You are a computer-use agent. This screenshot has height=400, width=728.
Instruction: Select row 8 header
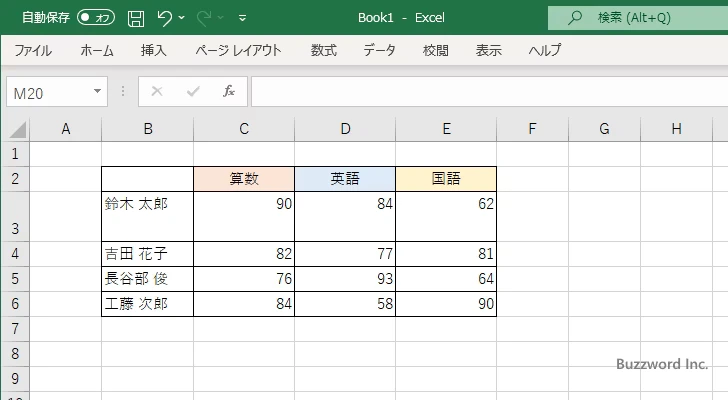point(15,354)
